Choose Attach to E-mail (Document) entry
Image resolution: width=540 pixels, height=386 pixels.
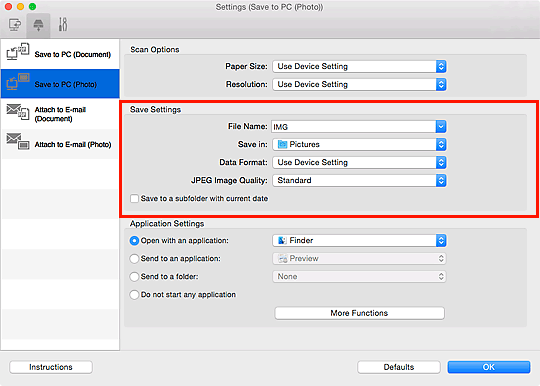(x=60, y=114)
